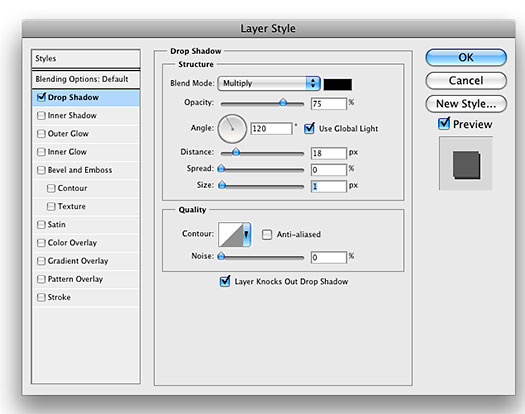The width and height of the screenshot is (525, 414).
Task: Toggle Use Global Light checkbox
Action: point(309,128)
